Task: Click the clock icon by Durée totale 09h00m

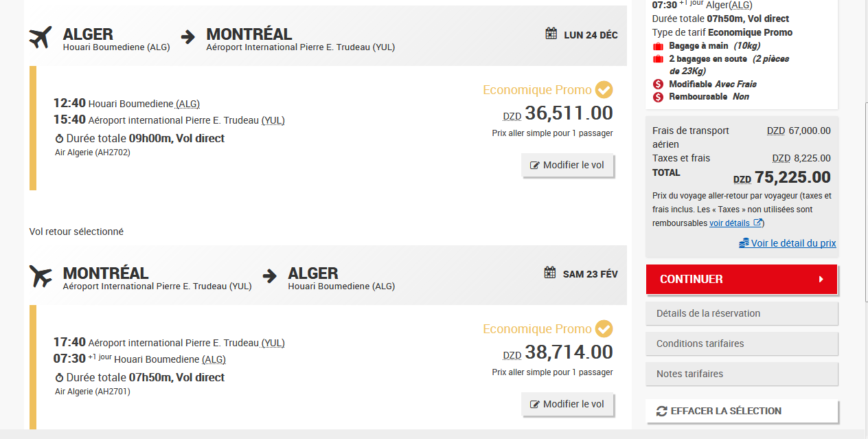Action: tap(59, 139)
